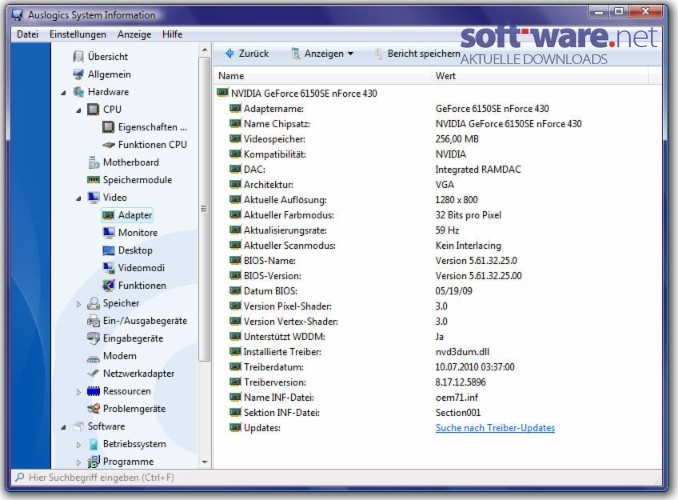Open the Hilfe menu
Image resolution: width=678 pixels, height=500 pixels.
172,34
